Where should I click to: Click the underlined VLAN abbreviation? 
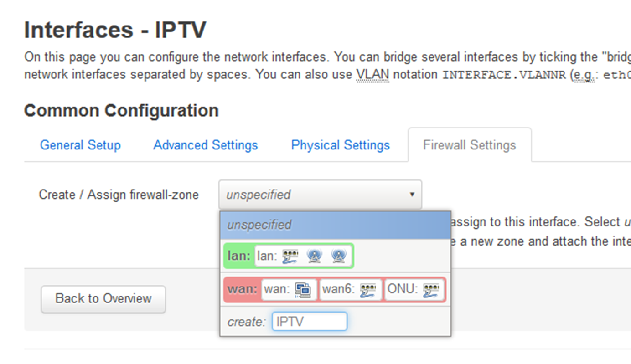click(372, 74)
